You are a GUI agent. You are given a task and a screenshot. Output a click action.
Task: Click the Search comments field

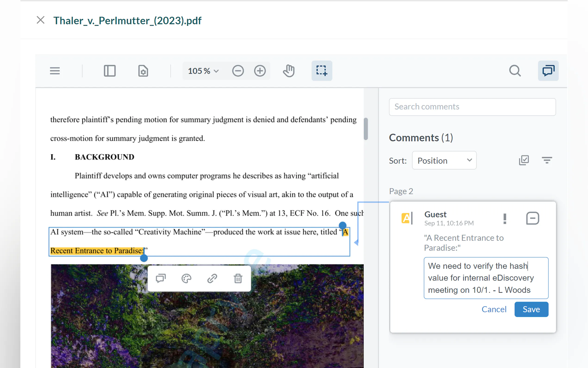472,107
